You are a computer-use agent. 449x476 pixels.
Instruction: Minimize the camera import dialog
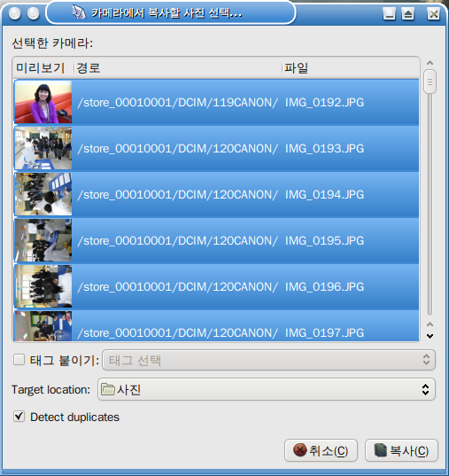click(389, 14)
